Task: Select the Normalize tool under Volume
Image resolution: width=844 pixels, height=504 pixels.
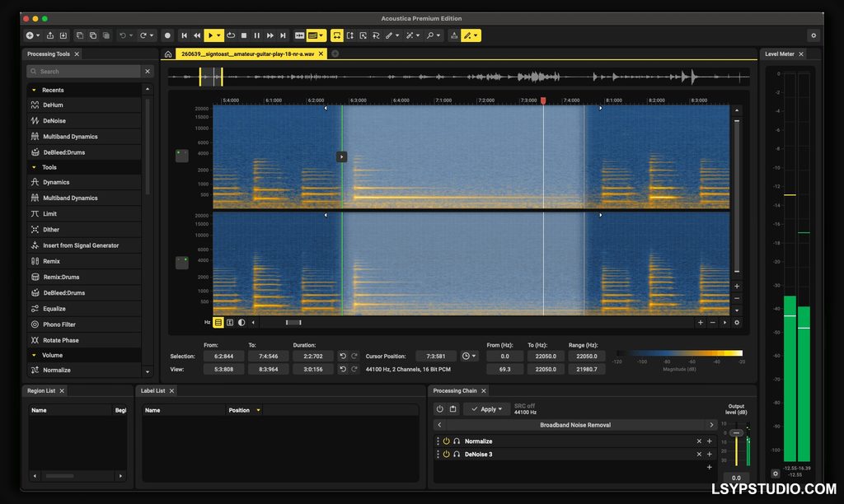Action: coord(85,370)
